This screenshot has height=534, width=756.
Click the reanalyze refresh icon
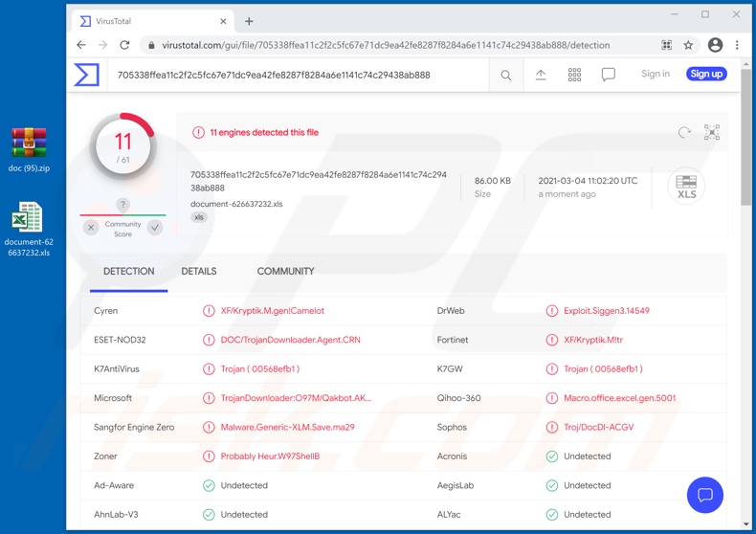pyautogui.click(x=684, y=132)
